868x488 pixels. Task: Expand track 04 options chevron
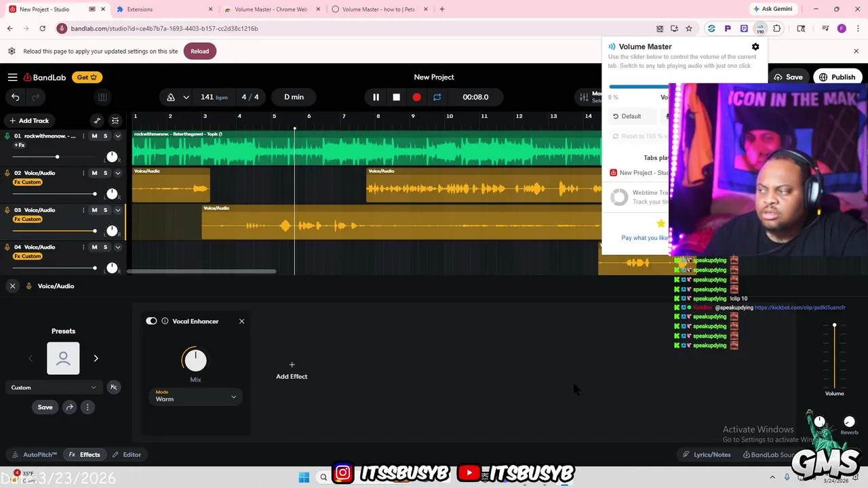click(117, 247)
